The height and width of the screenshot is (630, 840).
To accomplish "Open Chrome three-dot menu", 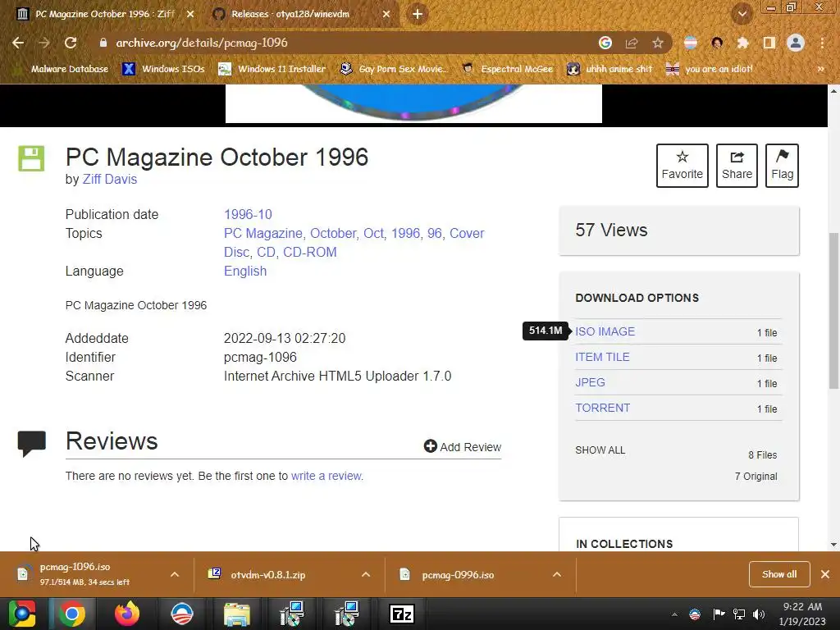I will click(x=822, y=43).
